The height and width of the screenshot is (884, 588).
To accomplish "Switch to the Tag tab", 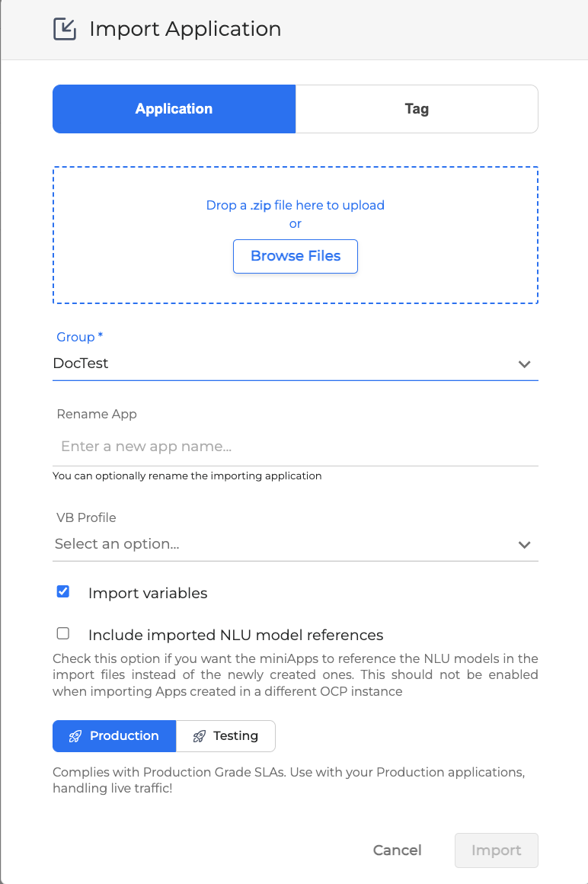I will 417,108.
